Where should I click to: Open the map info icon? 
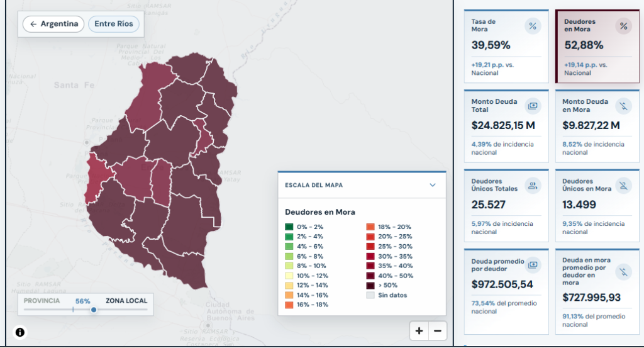point(19,332)
